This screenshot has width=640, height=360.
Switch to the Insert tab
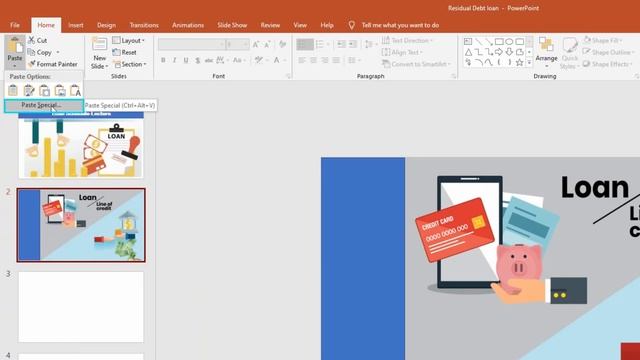click(76, 25)
